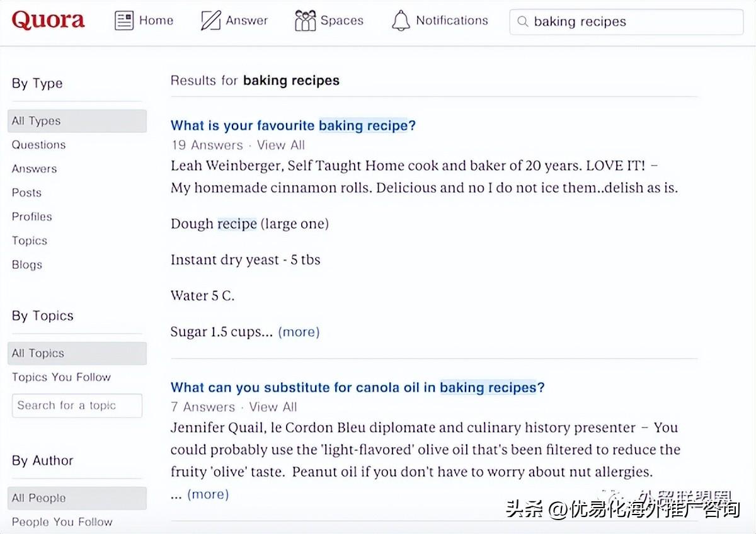Select the All Topics filter
The image size is (756, 534).
click(77, 353)
